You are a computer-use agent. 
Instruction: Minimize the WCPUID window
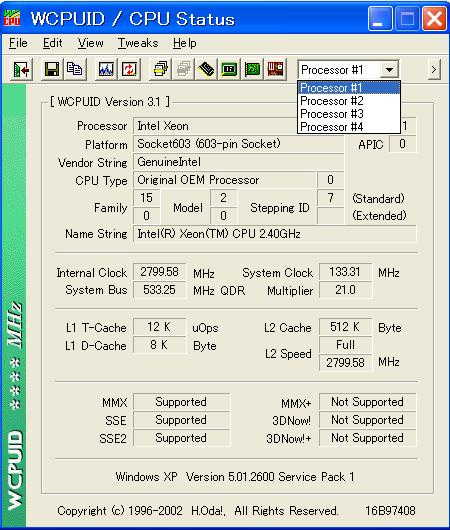380,18
